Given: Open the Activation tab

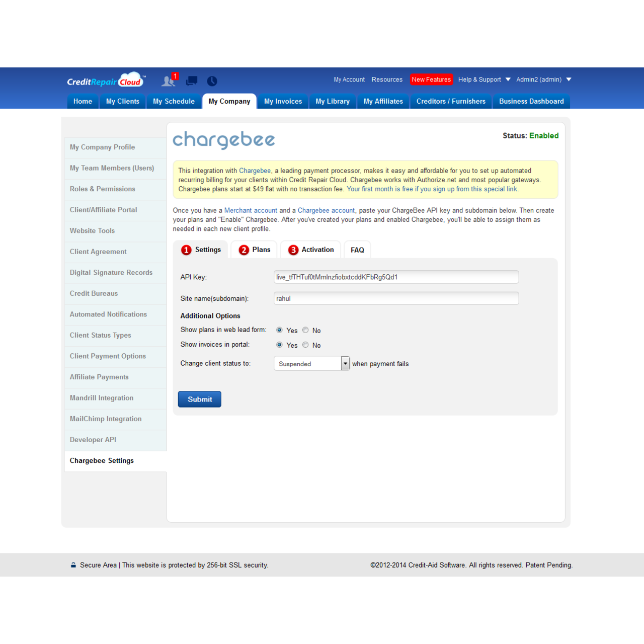Looking at the screenshot, I should pos(311,250).
